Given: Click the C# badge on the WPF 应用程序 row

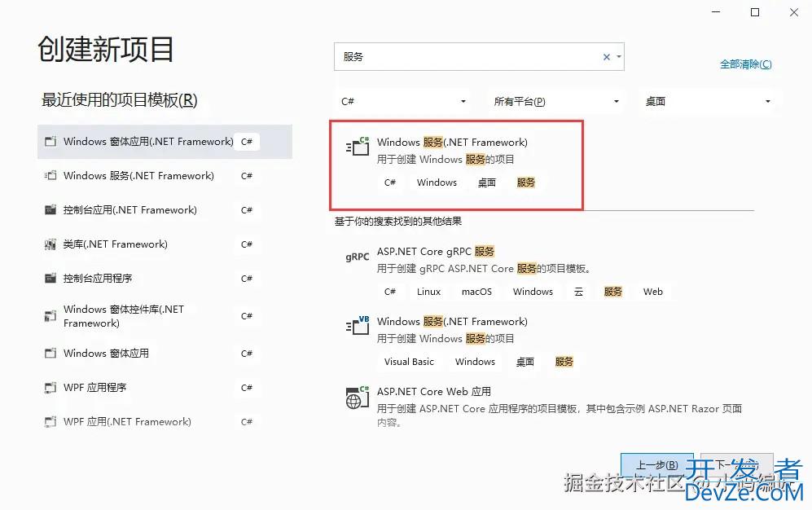Looking at the screenshot, I should click(x=247, y=387).
